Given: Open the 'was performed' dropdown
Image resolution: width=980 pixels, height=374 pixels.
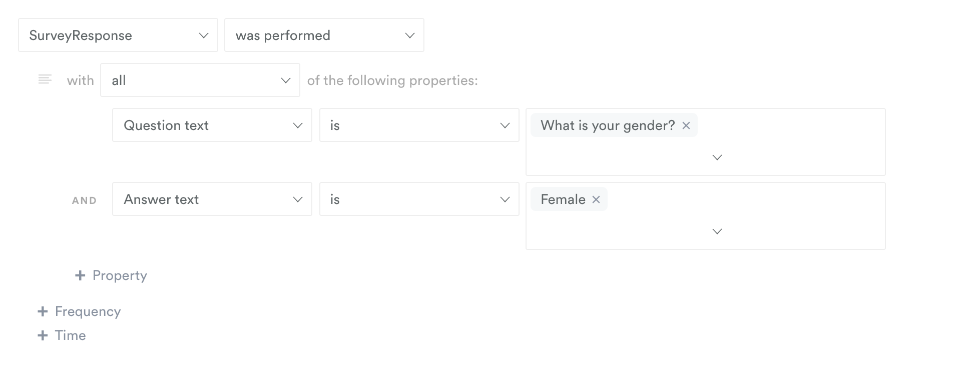Looking at the screenshot, I should 324,35.
